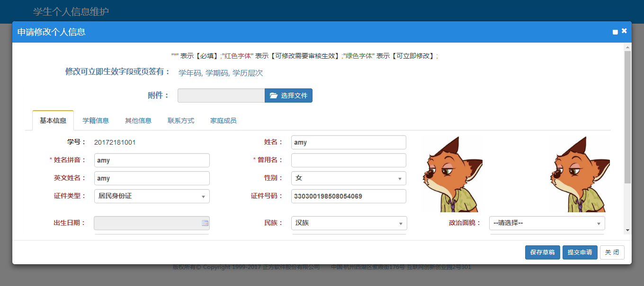This screenshot has height=286, width=644.
Task: Switch to the 学籍信息 tab
Action: pyautogui.click(x=96, y=121)
